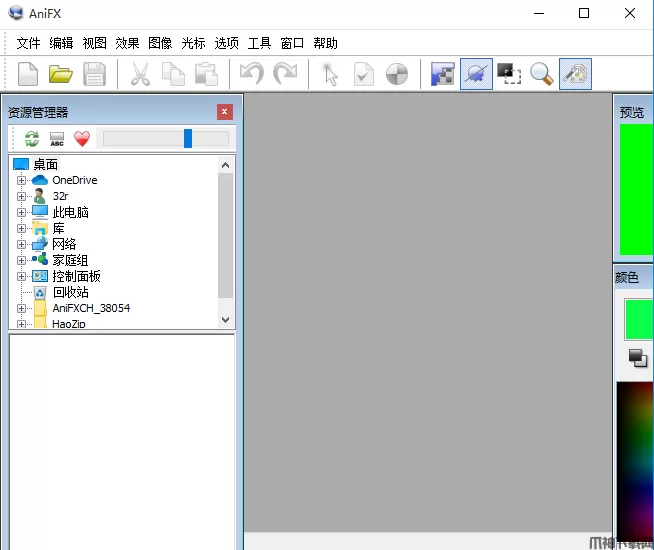Open a file with the folder icon
The height and width of the screenshot is (550, 654).
pyautogui.click(x=61, y=74)
